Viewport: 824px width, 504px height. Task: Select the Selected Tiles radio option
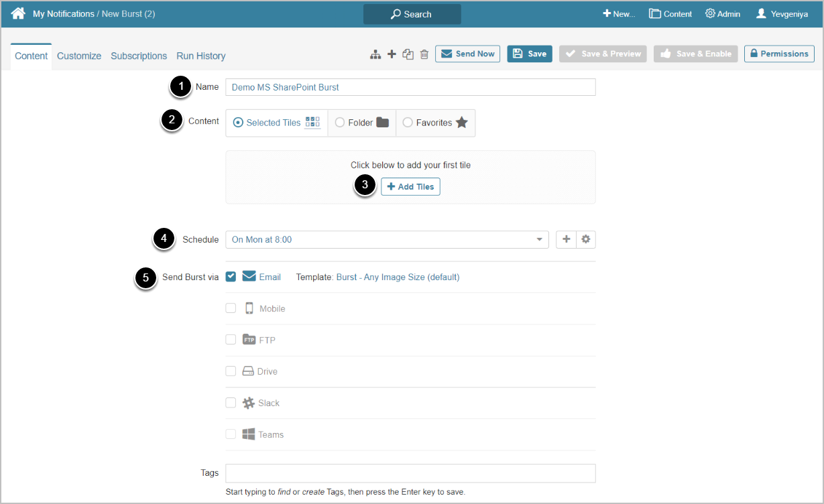coord(238,123)
